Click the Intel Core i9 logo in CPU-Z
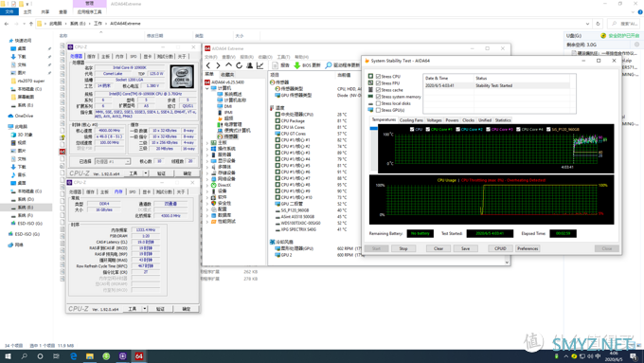The height and width of the screenshot is (363, 644). pos(182,77)
